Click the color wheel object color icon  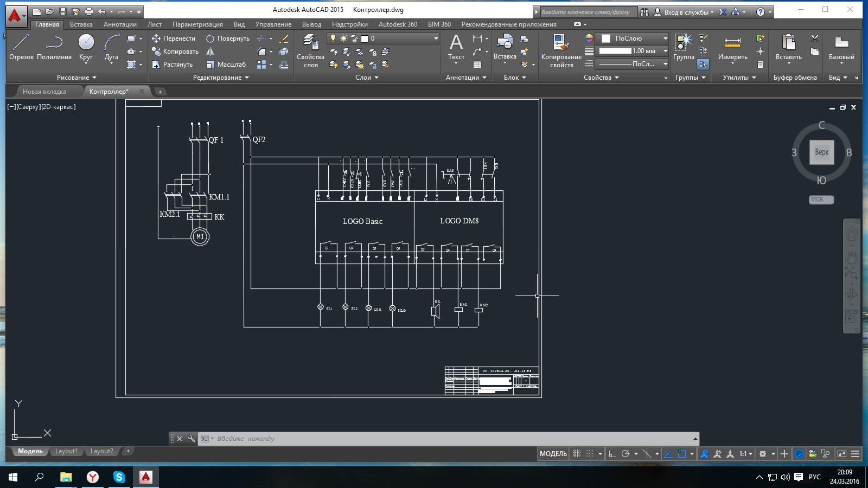pyautogui.click(x=589, y=38)
